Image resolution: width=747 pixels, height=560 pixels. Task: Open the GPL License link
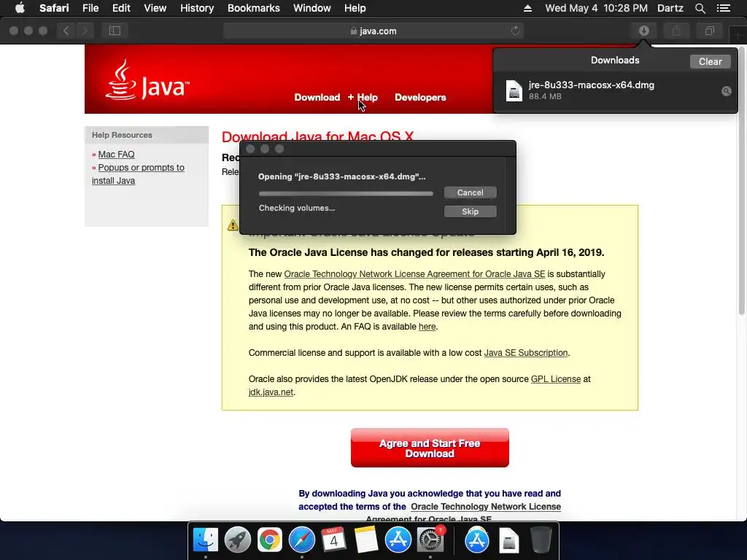[556, 379]
